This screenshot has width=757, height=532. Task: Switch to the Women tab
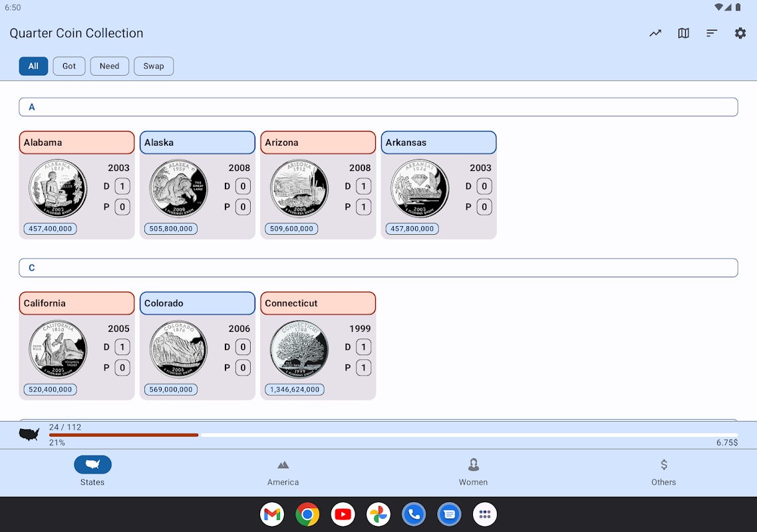473,472
